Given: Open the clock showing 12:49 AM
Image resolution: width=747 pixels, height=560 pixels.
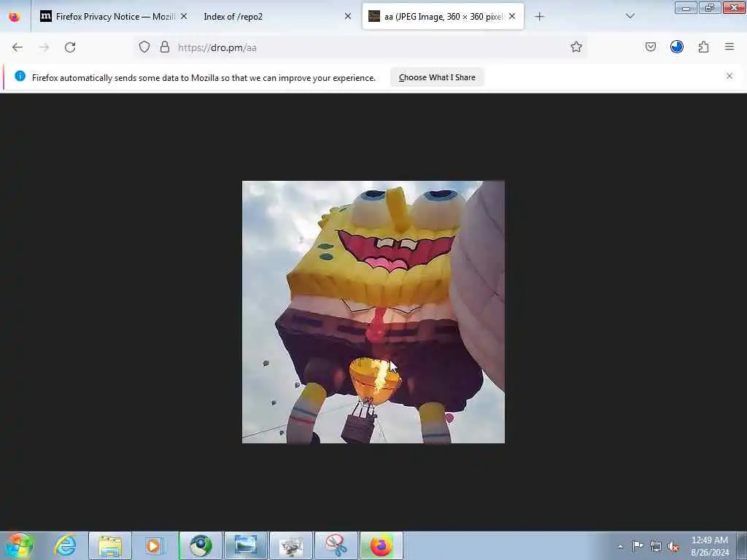Looking at the screenshot, I should tap(710, 546).
